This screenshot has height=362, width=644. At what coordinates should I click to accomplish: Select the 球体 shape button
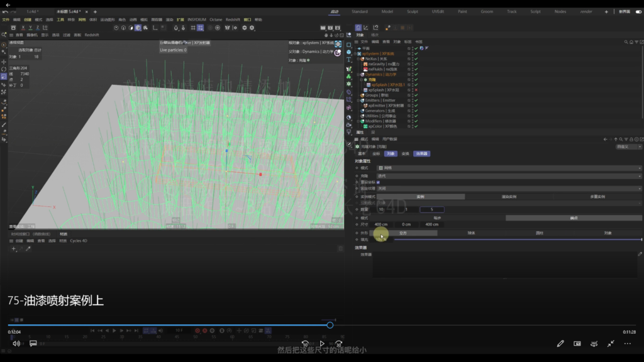click(x=471, y=233)
